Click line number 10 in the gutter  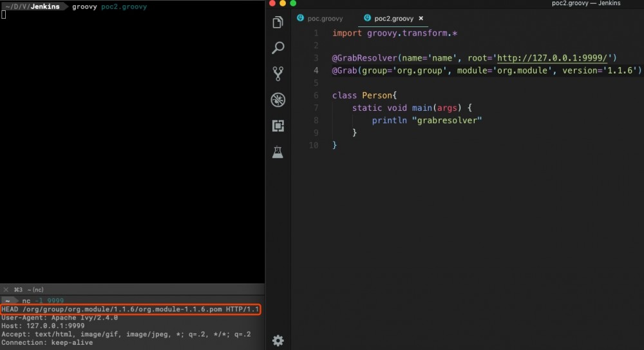(x=314, y=145)
